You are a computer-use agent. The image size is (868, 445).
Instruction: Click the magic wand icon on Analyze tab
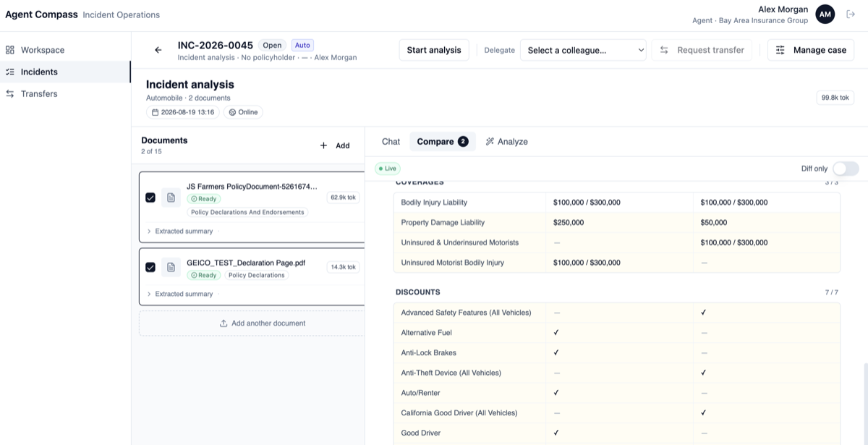[490, 142]
